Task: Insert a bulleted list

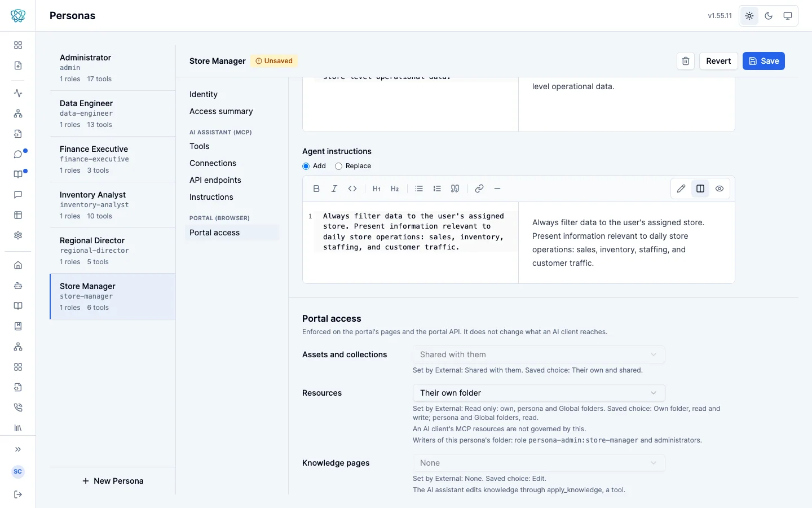Action: click(419, 189)
